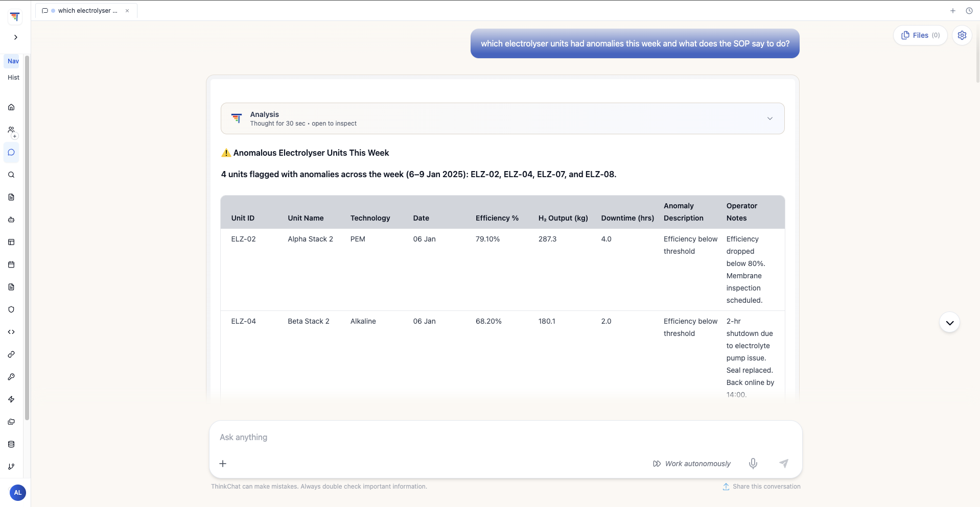Screen dimensions: 980x507
Task: Click the 'Alpha Stack 2' cell
Action: coord(310,239)
